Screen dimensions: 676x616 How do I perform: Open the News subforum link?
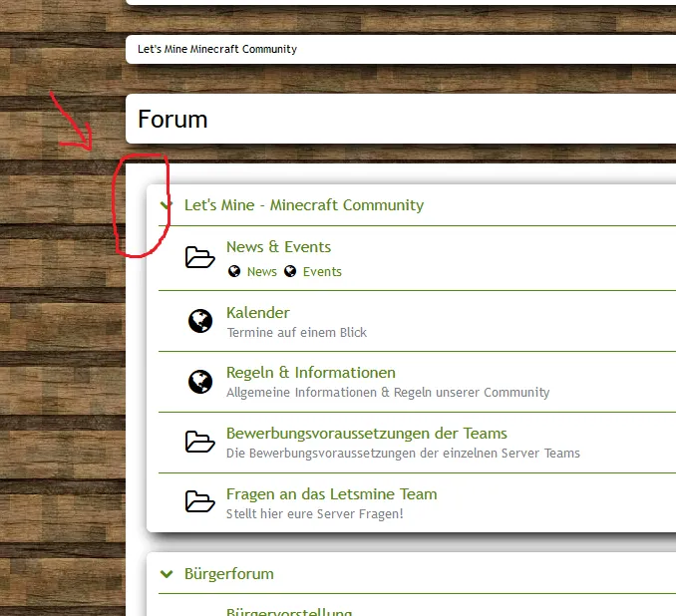tap(261, 271)
